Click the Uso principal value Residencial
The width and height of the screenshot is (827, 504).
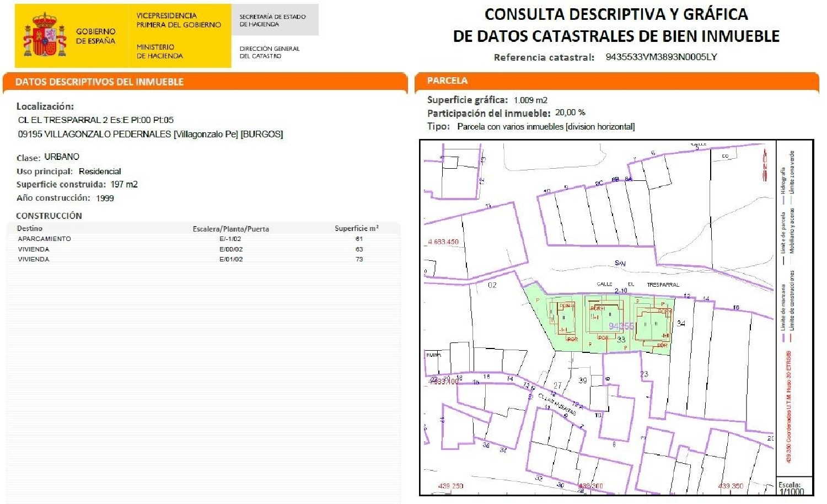[x=100, y=171]
